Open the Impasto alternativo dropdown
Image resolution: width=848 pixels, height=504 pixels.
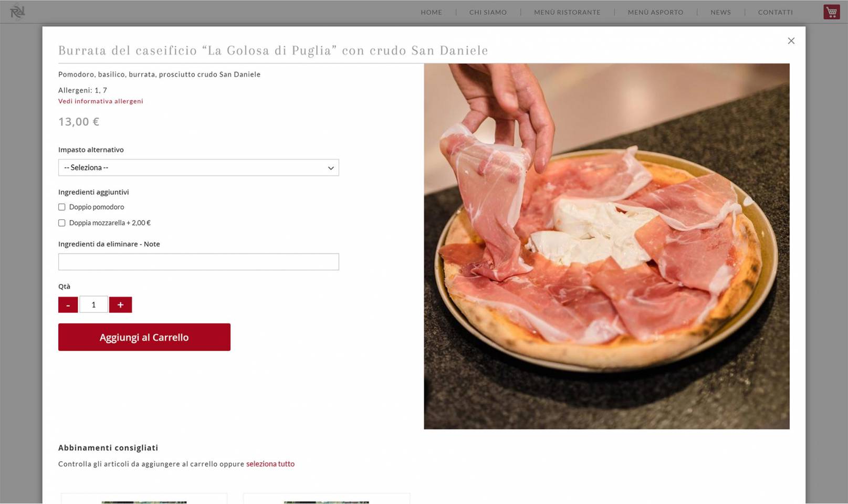tap(198, 167)
